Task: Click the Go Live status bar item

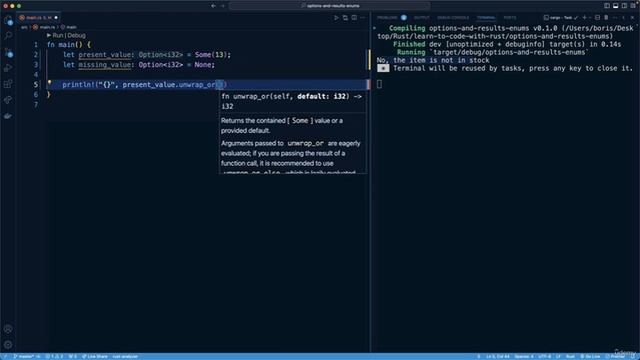Action: coord(590,356)
